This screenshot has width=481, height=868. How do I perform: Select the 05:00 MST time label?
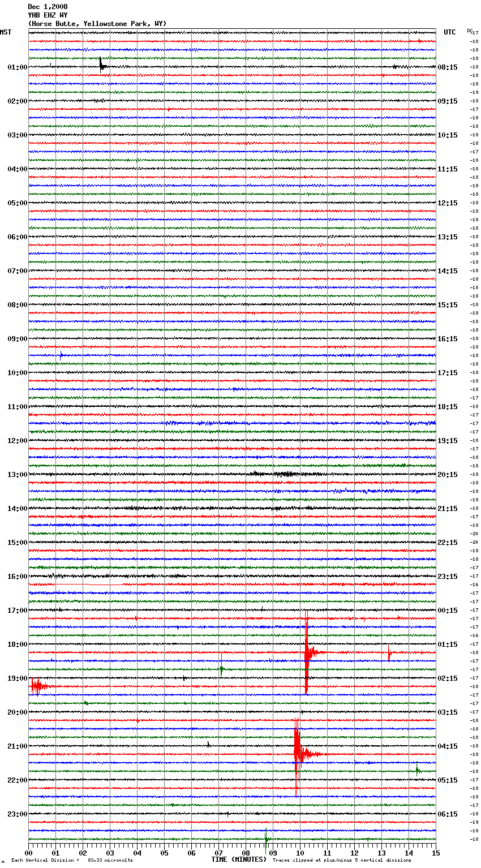point(18,203)
